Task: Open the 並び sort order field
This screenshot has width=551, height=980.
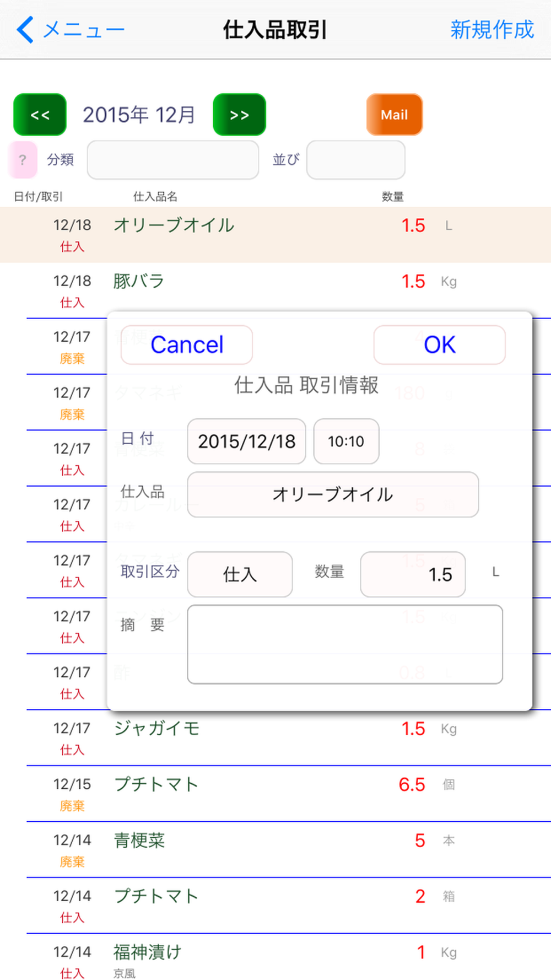Action: (x=355, y=160)
